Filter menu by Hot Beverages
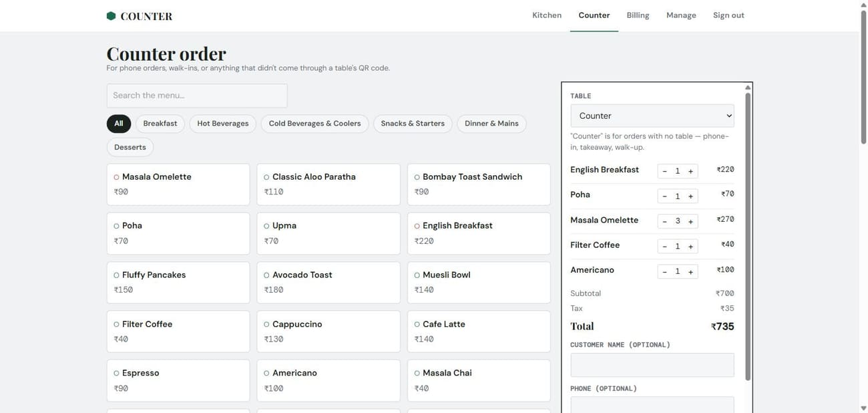This screenshot has width=868, height=413. coord(223,124)
